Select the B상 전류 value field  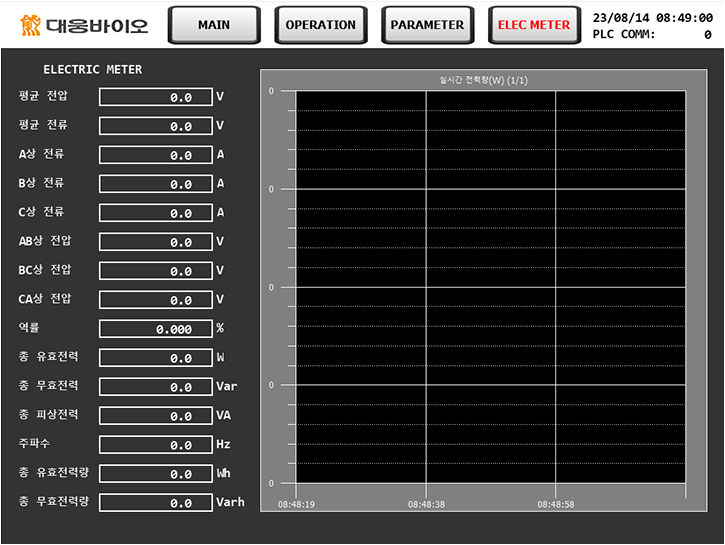156,184
